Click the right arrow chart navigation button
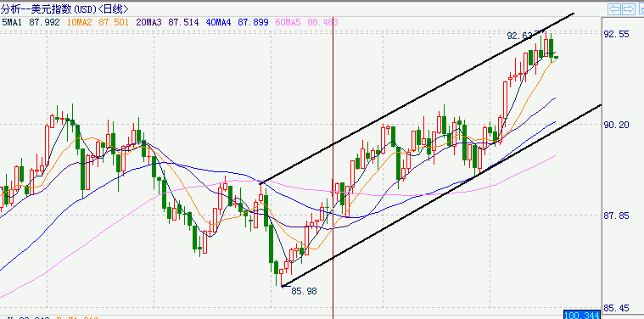Image resolution: width=644 pixels, height=319 pixels. click(x=629, y=9)
